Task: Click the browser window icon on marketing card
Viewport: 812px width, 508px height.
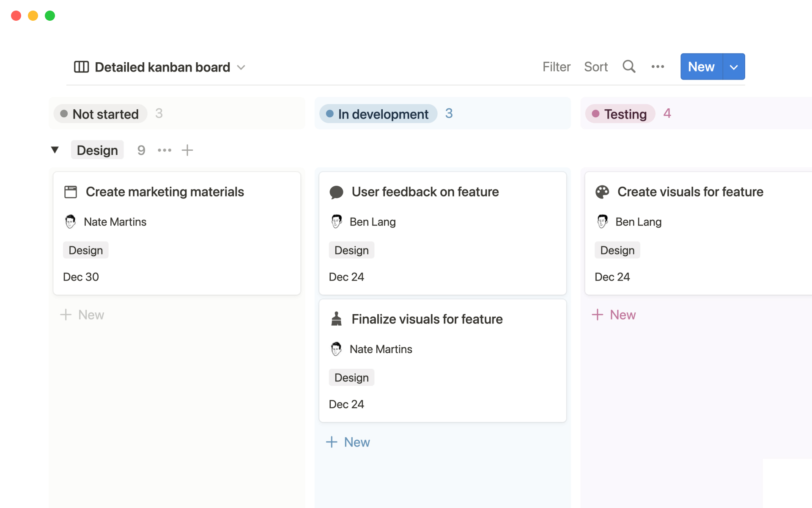Action: point(71,192)
